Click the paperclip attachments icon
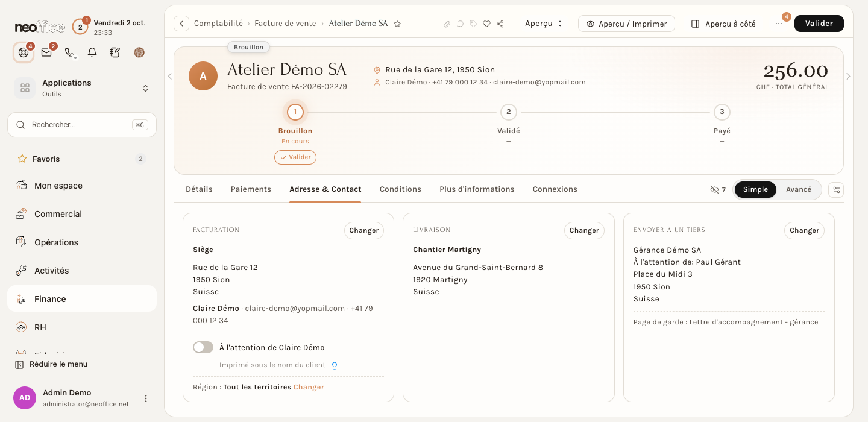 (x=447, y=24)
